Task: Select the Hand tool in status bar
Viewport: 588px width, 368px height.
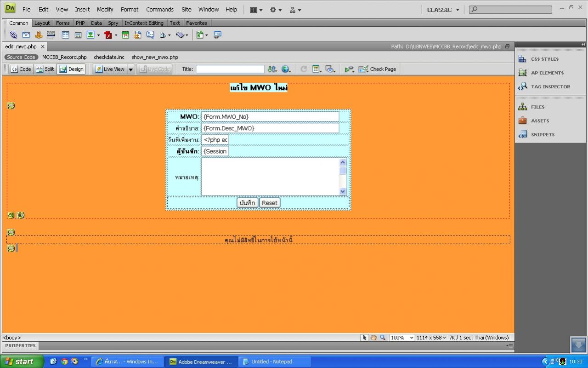Action: click(373, 338)
